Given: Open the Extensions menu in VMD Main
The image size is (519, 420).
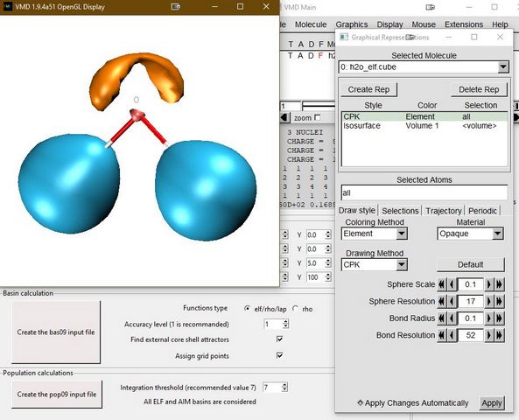Looking at the screenshot, I should point(464,24).
